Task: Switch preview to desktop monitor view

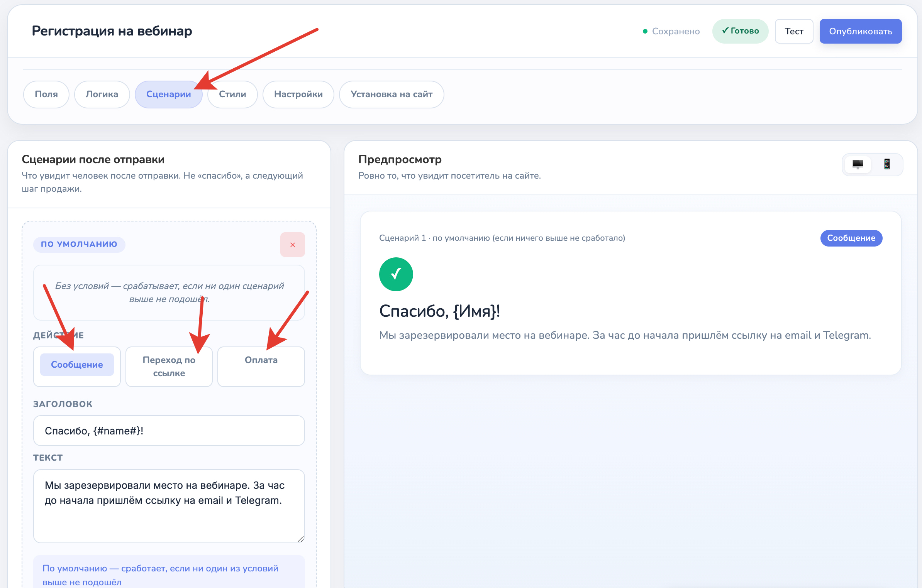Action: [x=858, y=165]
